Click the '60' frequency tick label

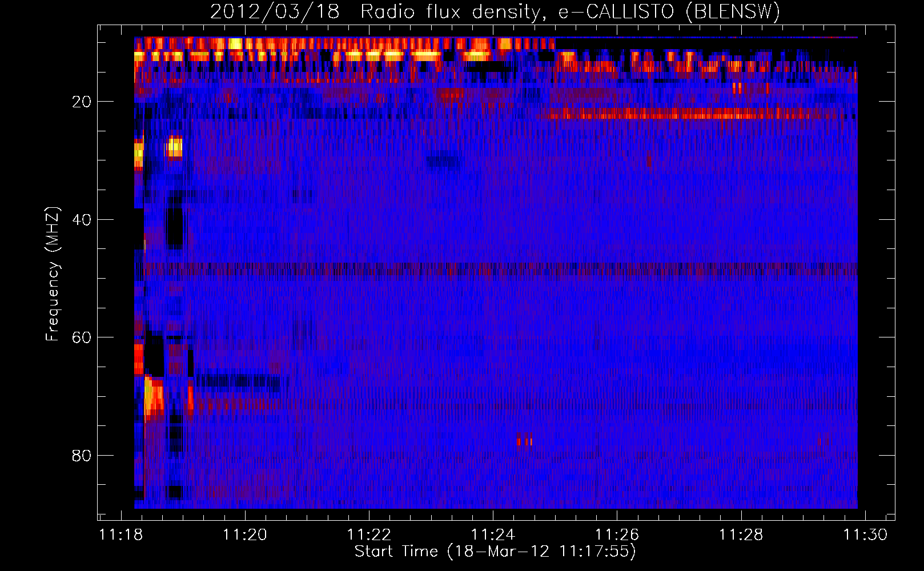82,337
